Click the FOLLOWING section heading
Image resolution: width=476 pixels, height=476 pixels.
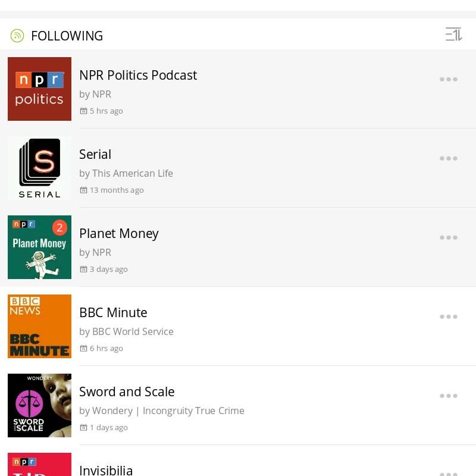tap(67, 36)
